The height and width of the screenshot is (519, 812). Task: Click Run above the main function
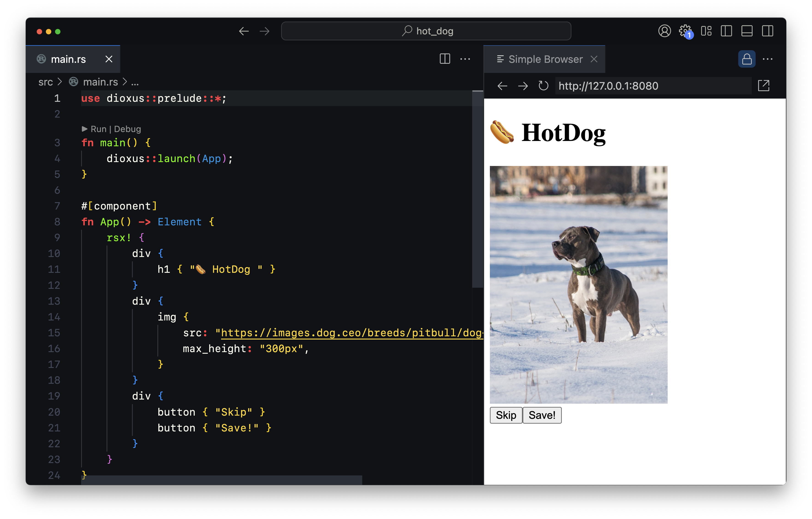pos(98,129)
